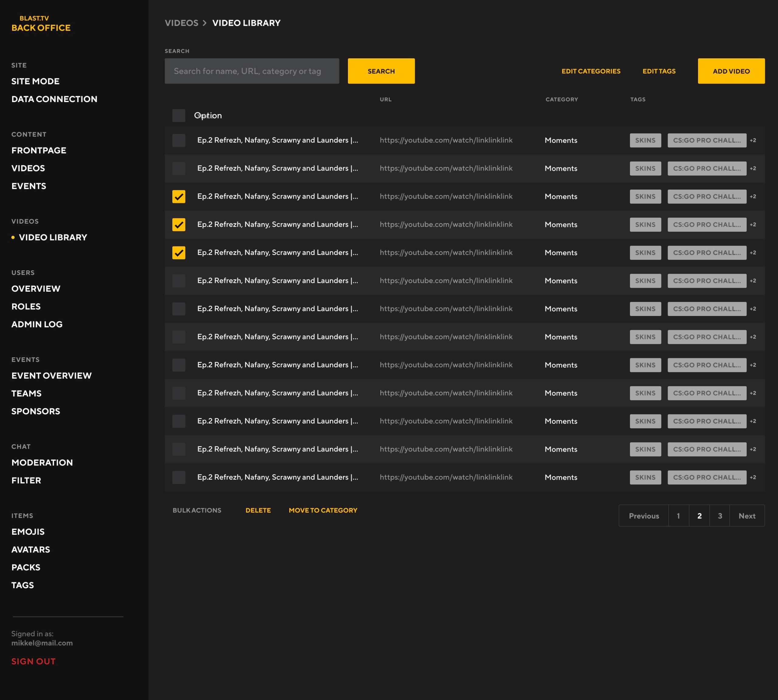Click the breadcrumb chevron after Videos
The width and height of the screenshot is (778, 700).
point(205,23)
